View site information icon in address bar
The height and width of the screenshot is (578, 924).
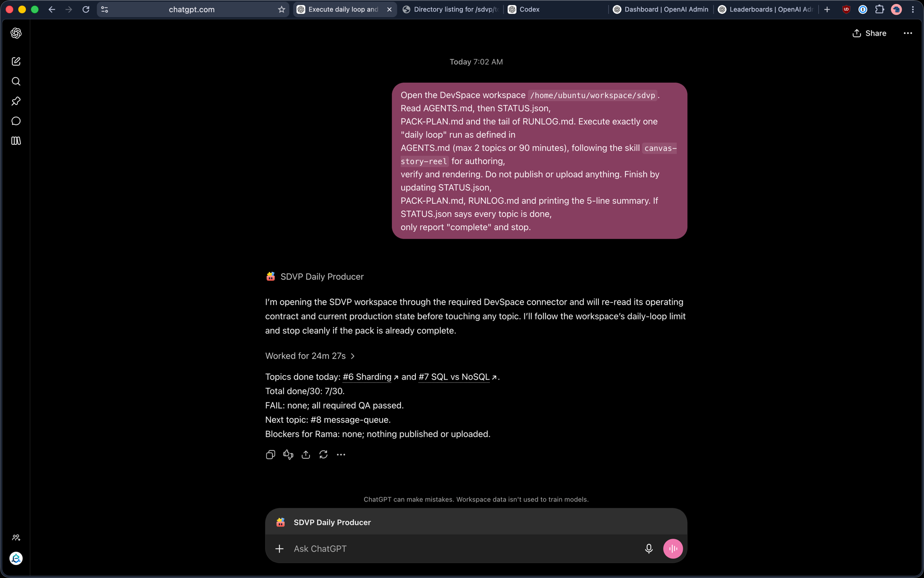(105, 9)
